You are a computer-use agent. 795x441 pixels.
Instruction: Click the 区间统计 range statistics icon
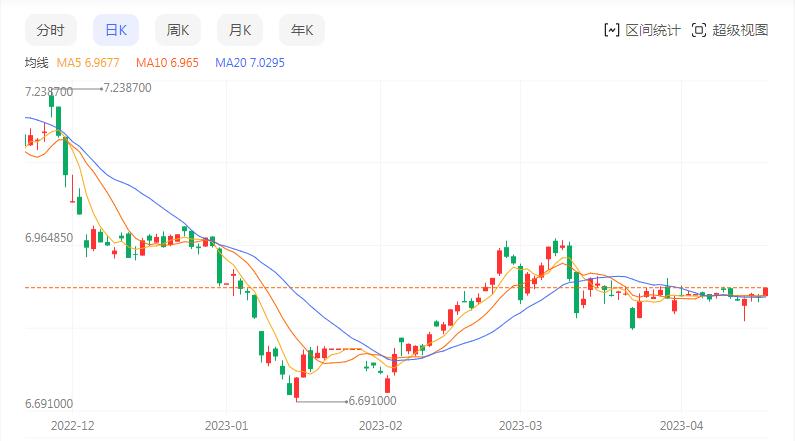612,30
